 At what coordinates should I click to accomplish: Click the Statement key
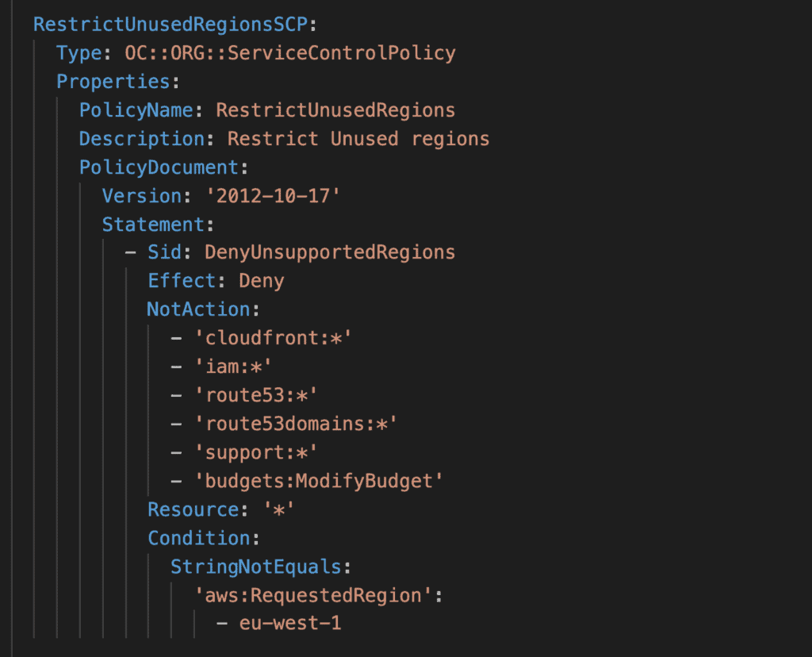tap(153, 225)
